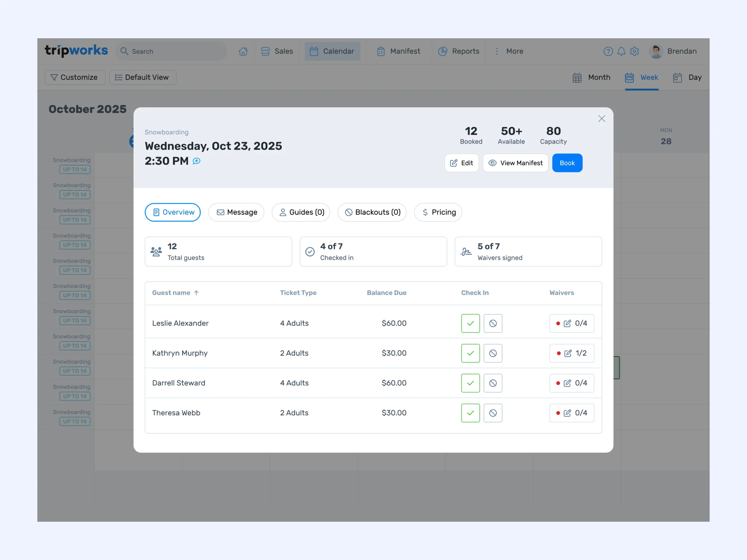The width and height of the screenshot is (747, 560).
Task: Close the Snowboarding details dialog
Action: point(601,118)
